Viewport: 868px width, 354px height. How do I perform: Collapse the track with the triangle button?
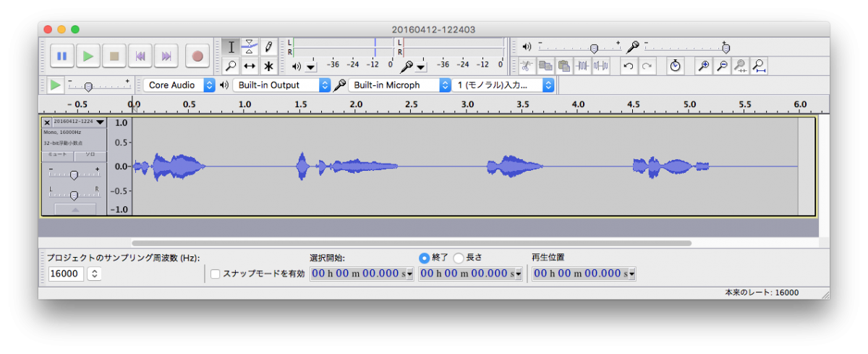point(75,209)
